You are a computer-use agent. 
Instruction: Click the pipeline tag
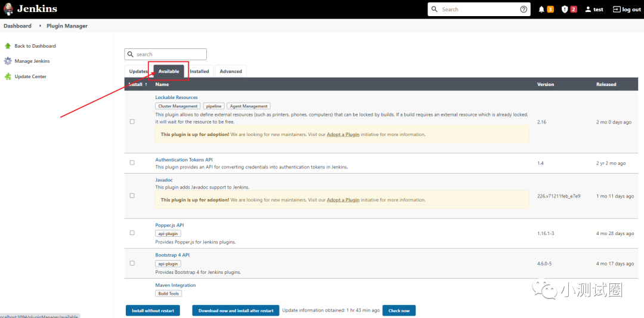(213, 106)
